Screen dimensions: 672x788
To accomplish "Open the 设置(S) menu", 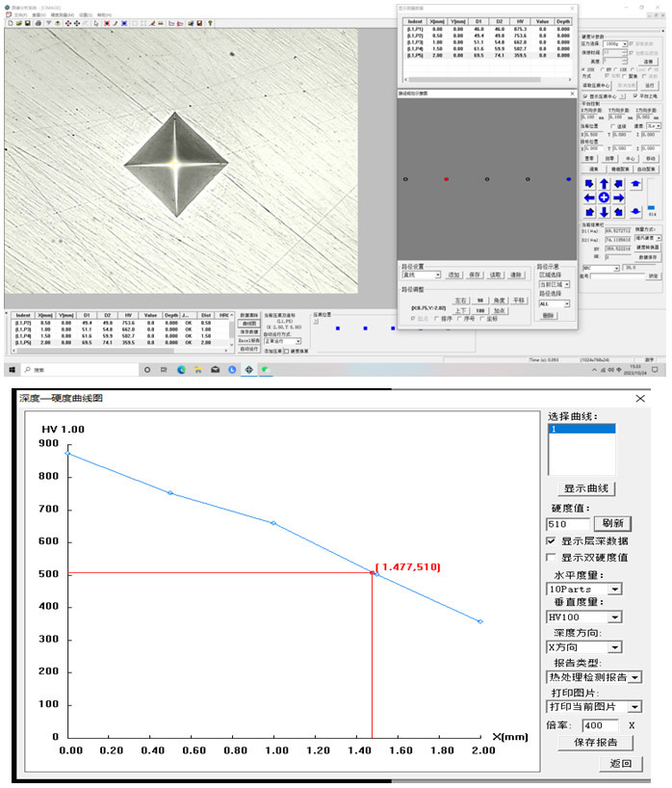I will [x=85, y=15].
